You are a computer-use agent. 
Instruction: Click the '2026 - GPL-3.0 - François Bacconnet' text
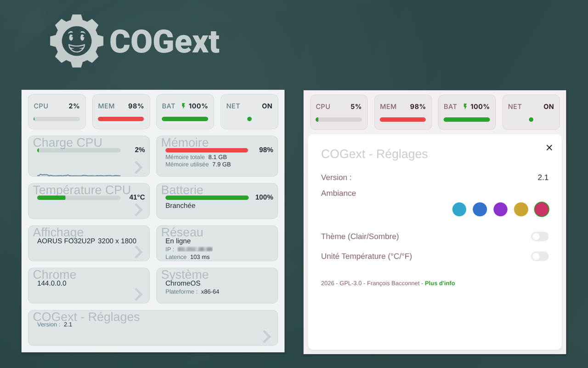(370, 283)
